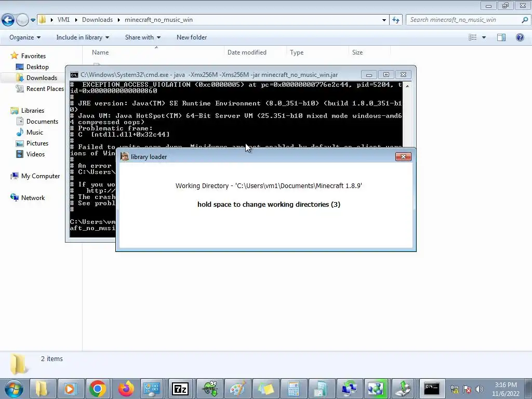Open Calculator from the taskbar
The height and width of the screenshot is (399, 532).
pos(294,389)
